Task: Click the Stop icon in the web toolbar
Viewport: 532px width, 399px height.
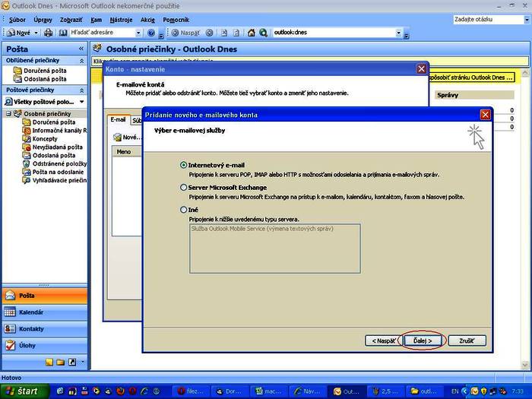Action: pyautogui.click(x=224, y=33)
